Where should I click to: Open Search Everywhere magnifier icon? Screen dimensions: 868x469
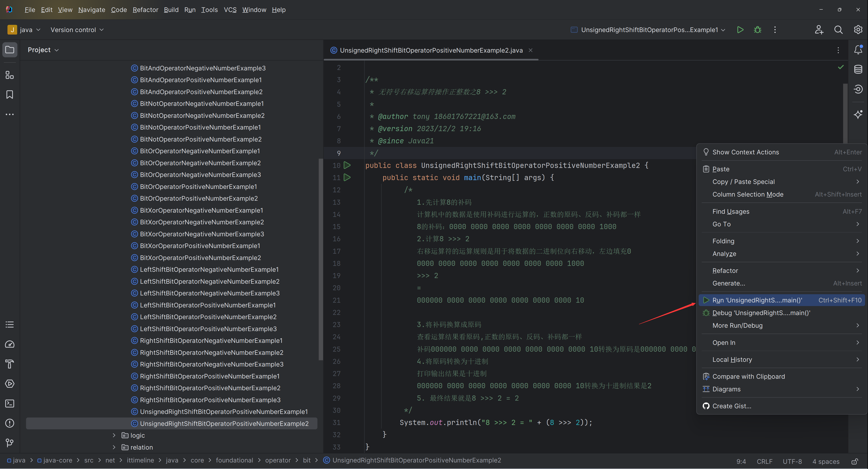point(838,30)
